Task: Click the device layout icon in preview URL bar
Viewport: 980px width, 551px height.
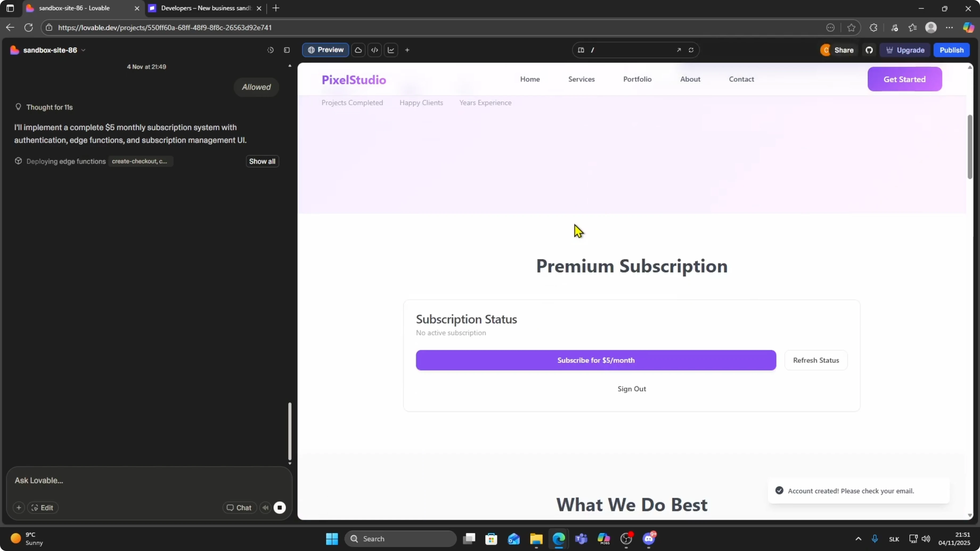Action: tap(581, 50)
